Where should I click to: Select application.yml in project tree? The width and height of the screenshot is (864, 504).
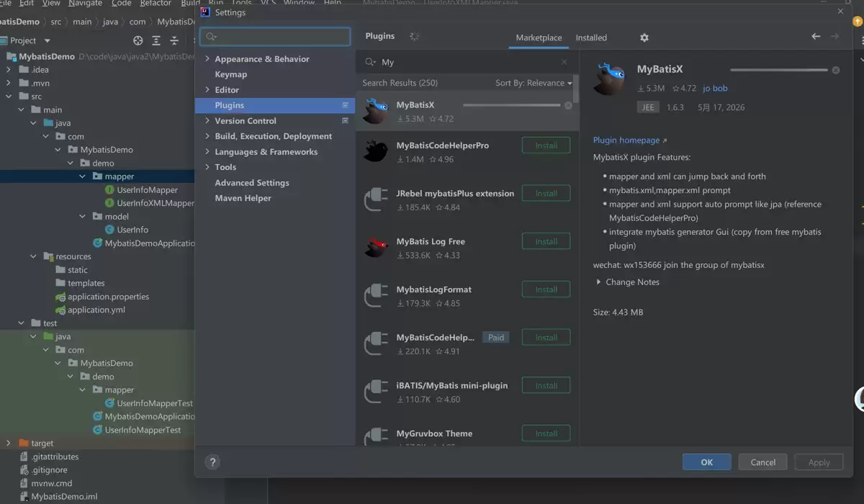pyautogui.click(x=96, y=310)
